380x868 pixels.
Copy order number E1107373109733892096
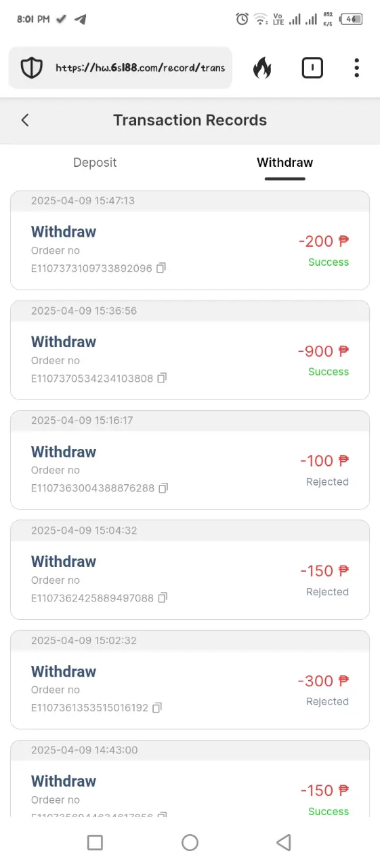(x=161, y=269)
